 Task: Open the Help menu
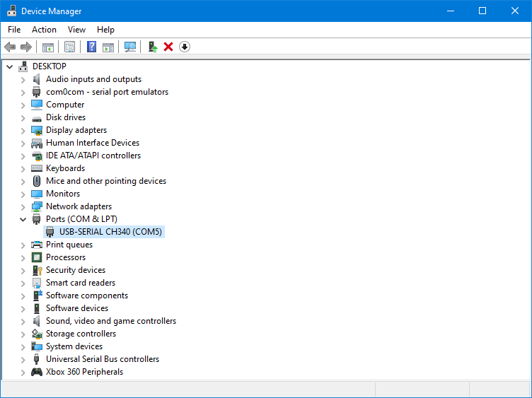(x=105, y=30)
